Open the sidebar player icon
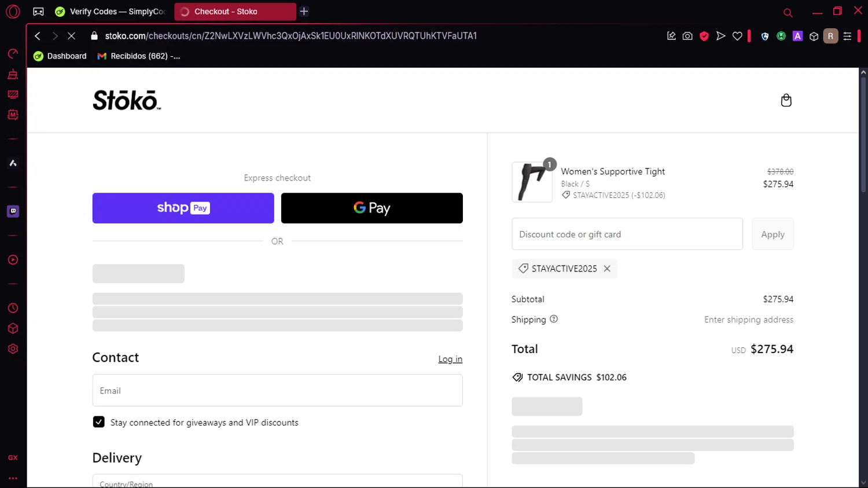Screen dimensions: 868x488 point(13,260)
